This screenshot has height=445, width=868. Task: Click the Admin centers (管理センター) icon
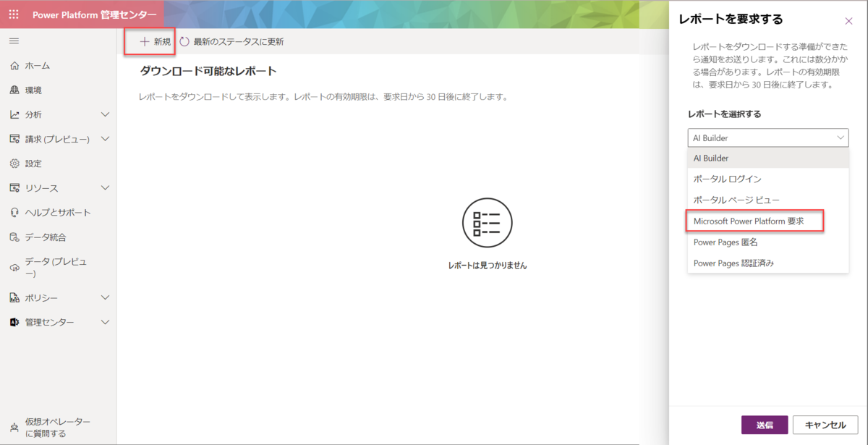pyautogui.click(x=14, y=323)
